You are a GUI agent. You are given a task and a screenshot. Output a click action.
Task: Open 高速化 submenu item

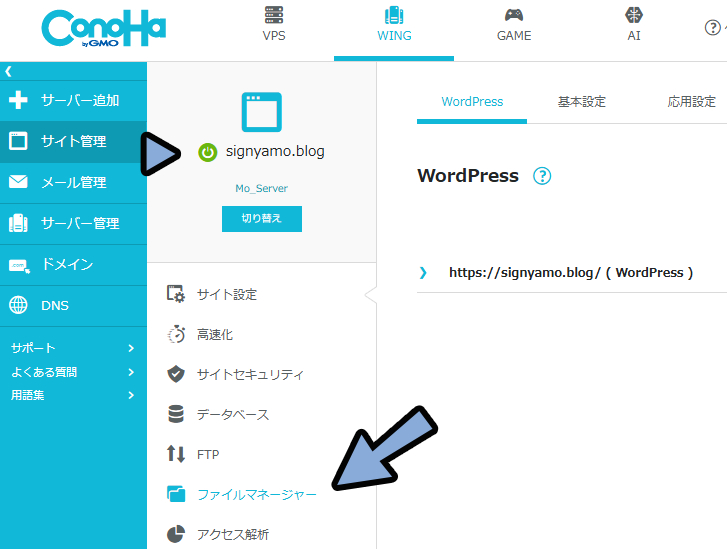215,334
